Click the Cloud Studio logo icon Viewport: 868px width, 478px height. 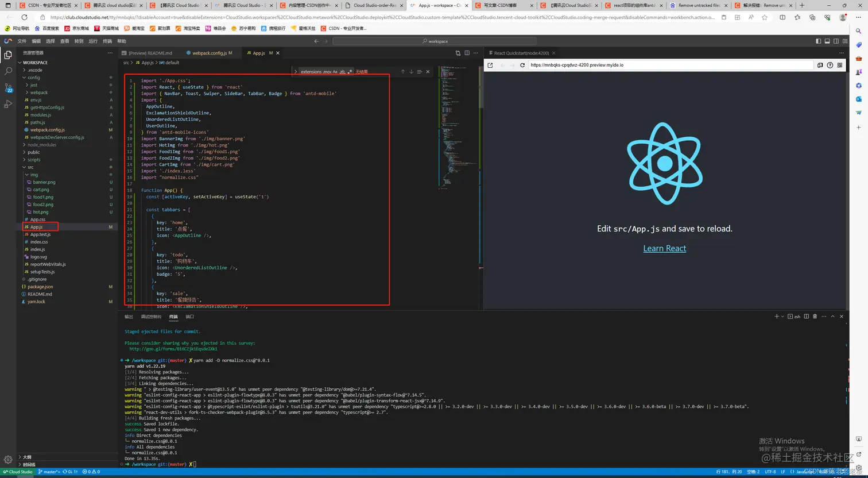click(8, 41)
